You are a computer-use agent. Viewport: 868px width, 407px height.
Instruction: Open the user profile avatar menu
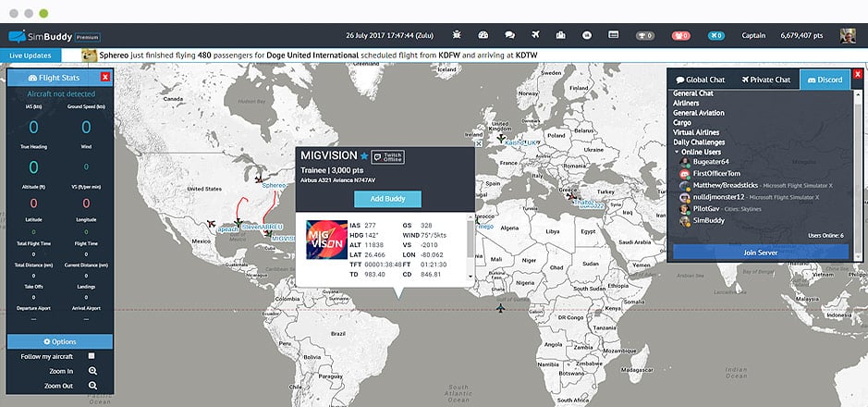click(847, 36)
